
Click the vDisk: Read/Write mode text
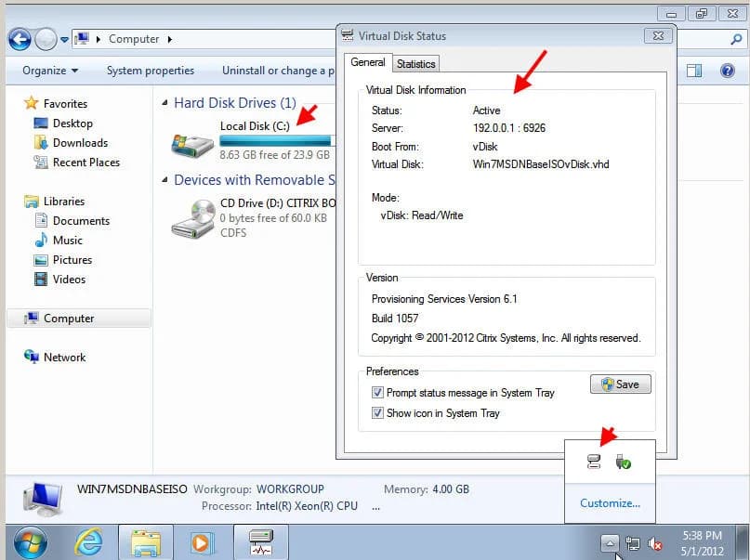click(x=421, y=215)
